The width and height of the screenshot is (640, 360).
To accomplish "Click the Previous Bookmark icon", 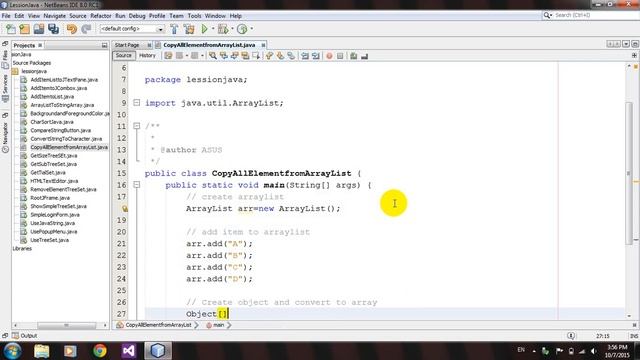I will point(269,56).
